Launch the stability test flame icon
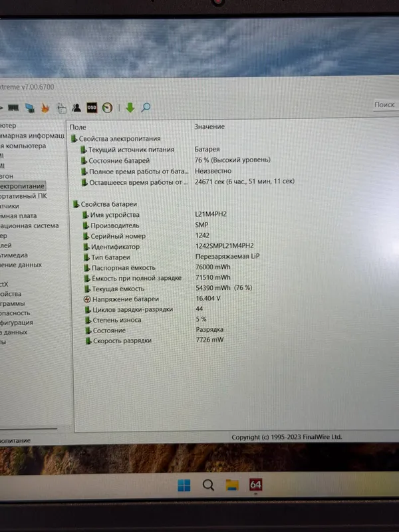This screenshot has height=532, width=399. 45,108
